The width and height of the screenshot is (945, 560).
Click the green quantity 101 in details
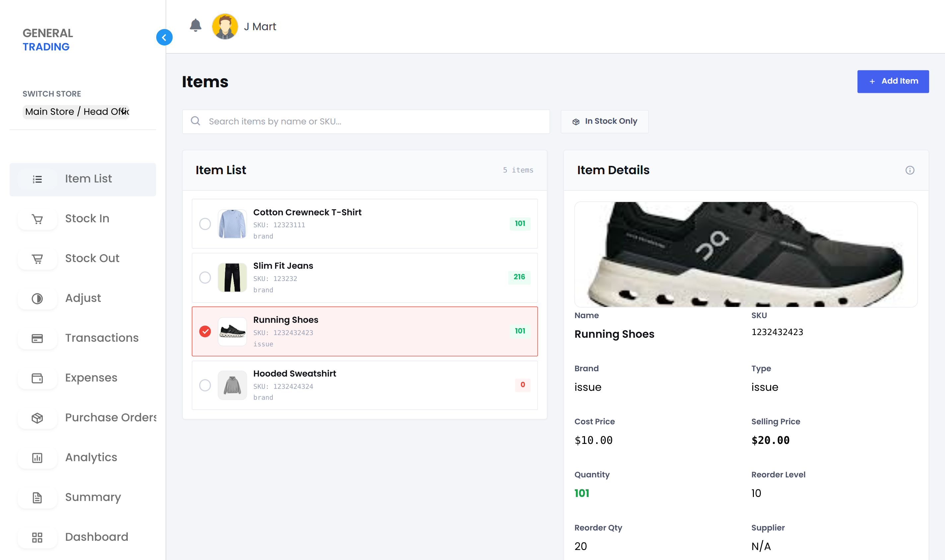point(582,493)
